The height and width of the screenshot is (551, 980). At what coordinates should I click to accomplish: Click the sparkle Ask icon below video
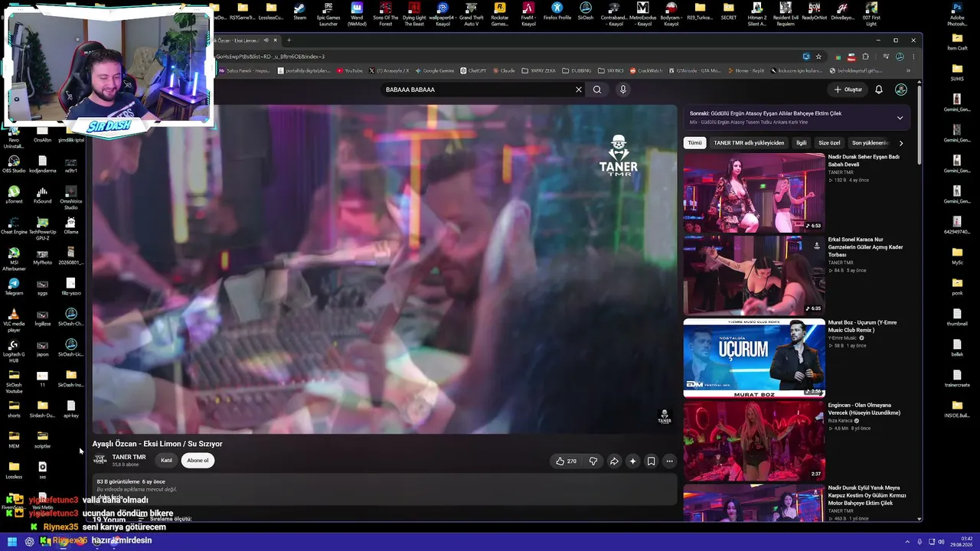(x=632, y=461)
